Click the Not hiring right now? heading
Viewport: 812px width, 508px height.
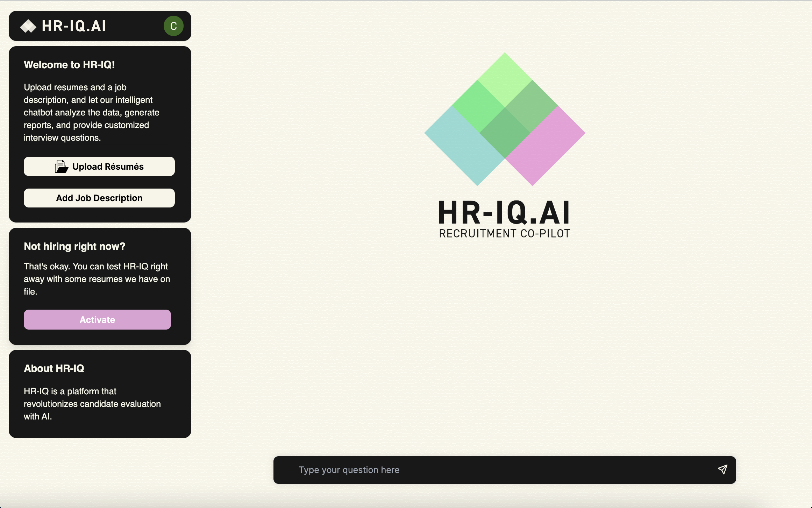(x=74, y=246)
